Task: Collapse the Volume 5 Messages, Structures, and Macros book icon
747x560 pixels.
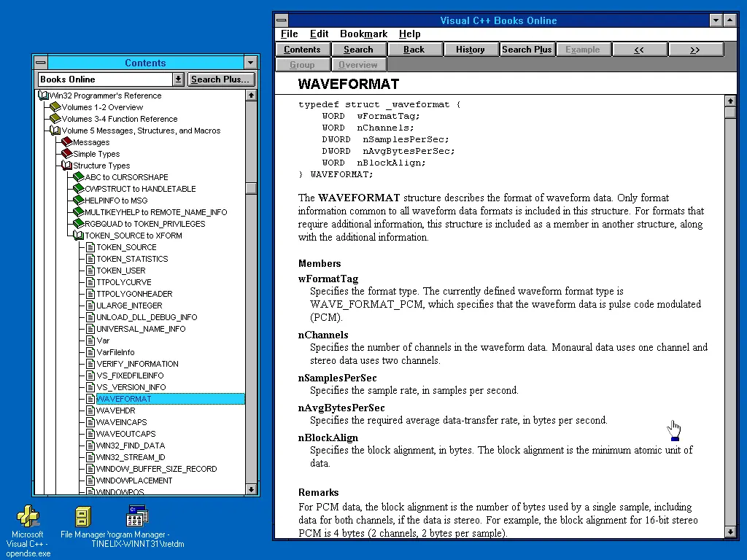Action: click(x=55, y=130)
